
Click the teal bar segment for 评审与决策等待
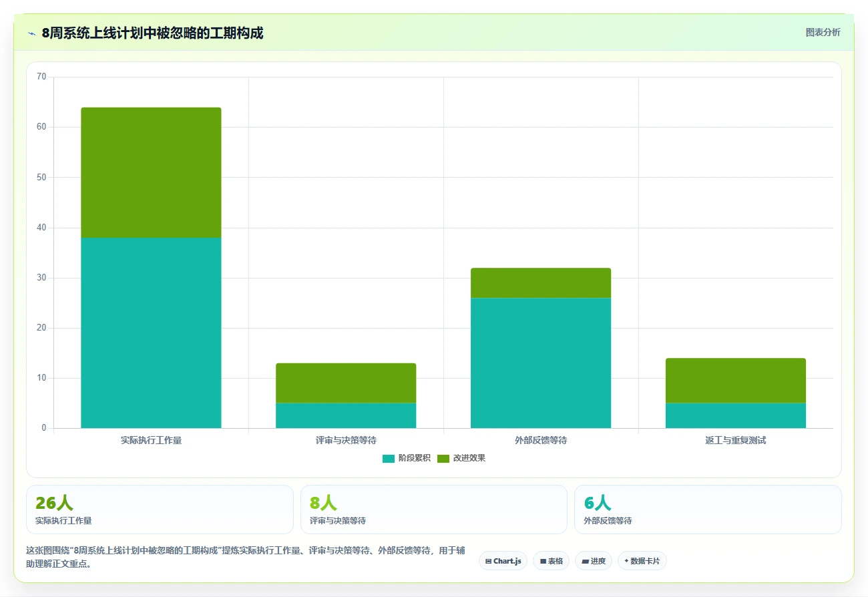(346, 415)
